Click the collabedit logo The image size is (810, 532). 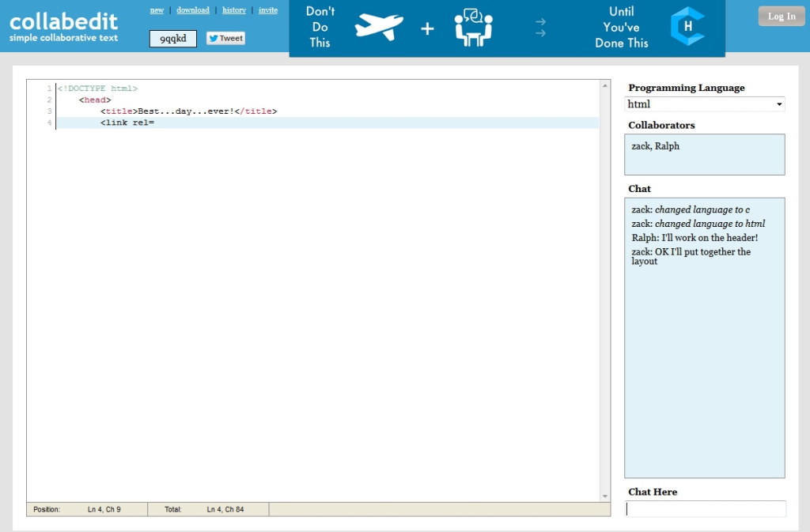click(63, 26)
